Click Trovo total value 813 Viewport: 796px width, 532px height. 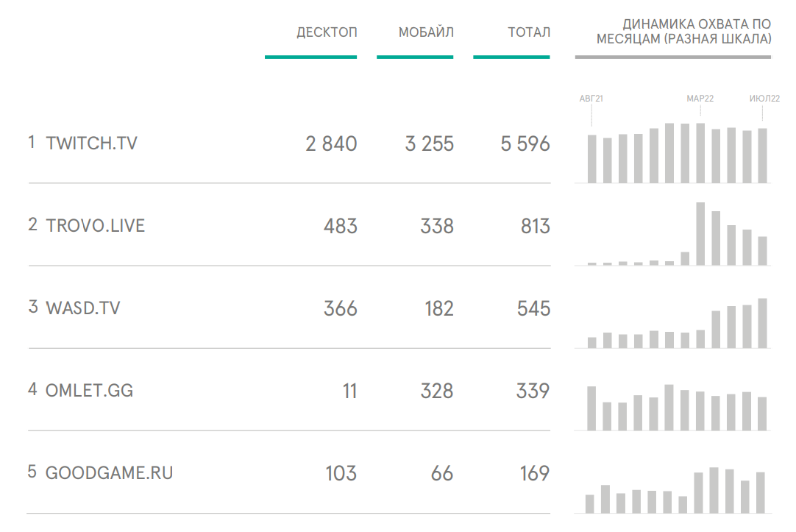pos(535,226)
